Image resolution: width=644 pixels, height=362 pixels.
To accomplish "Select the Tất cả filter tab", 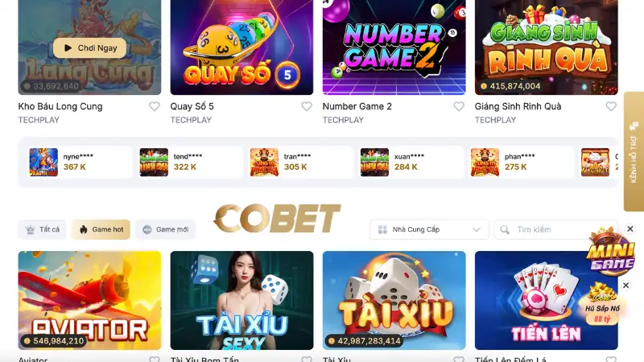I will tap(43, 229).
